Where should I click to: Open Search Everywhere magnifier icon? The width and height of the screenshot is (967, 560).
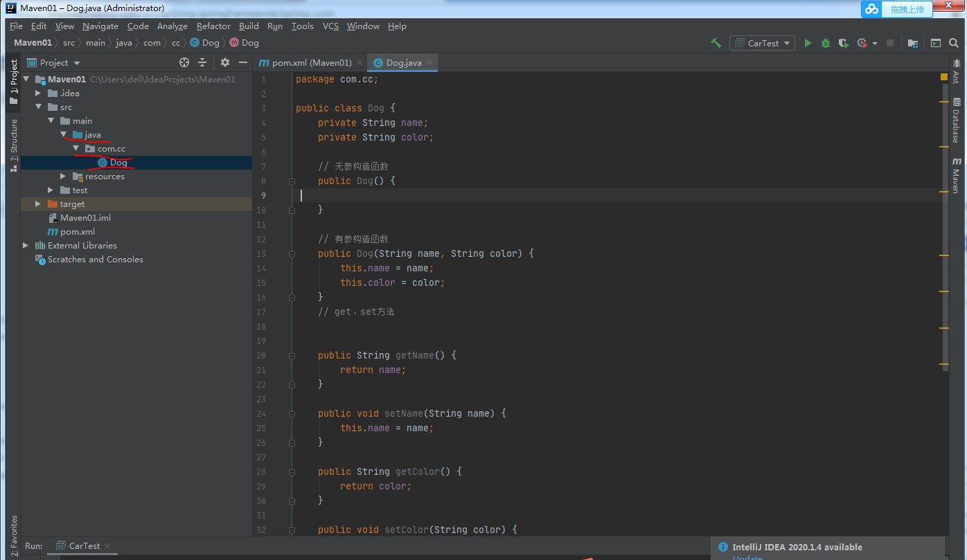click(x=954, y=43)
